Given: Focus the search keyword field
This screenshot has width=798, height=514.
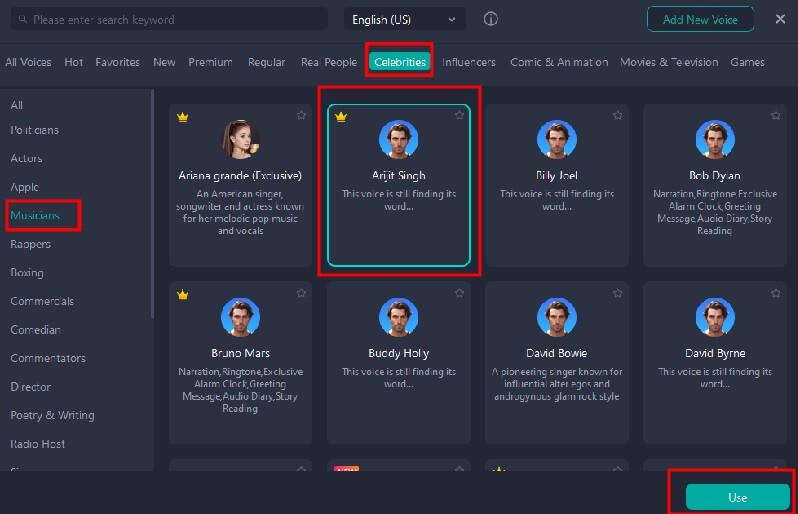Looking at the screenshot, I should [x=169, y=19].
